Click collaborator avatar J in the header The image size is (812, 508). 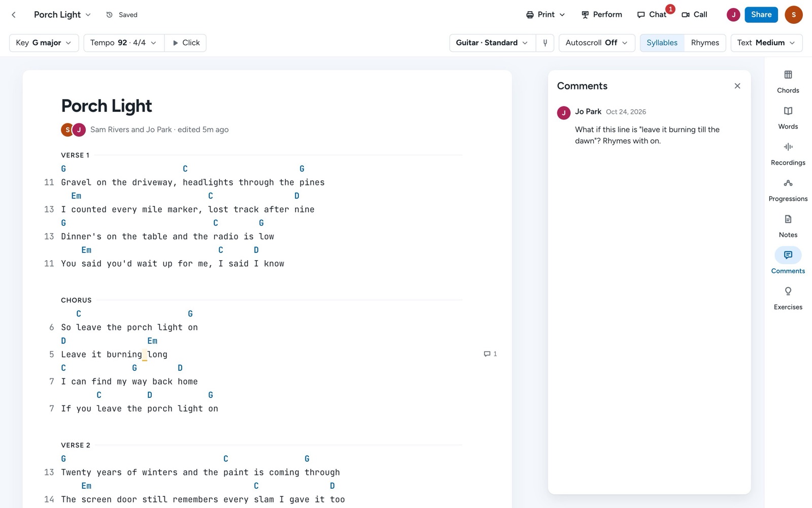pos(733,15)
